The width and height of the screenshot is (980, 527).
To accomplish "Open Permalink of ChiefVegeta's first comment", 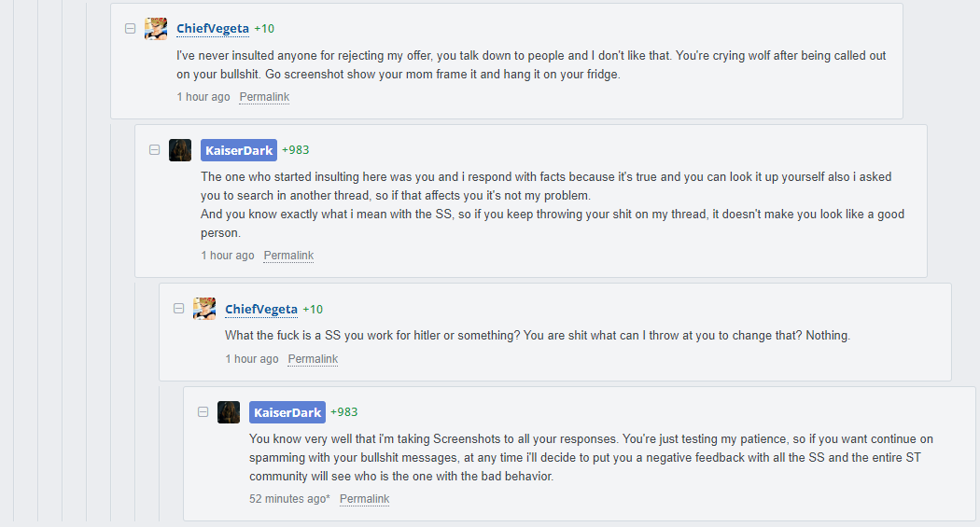I will click(264, 97).
